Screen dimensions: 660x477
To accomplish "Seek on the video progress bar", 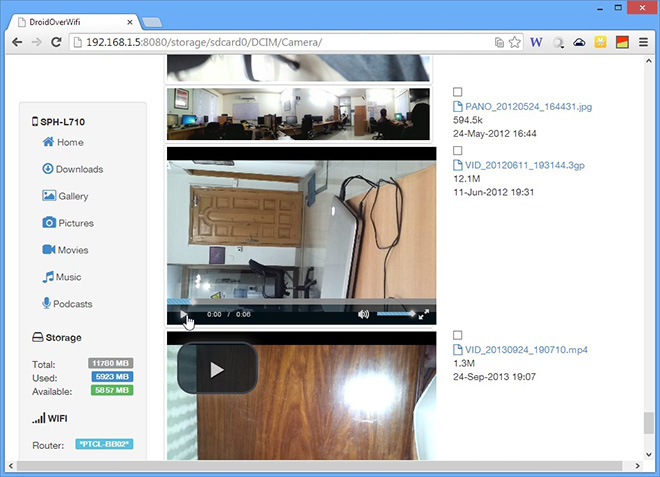I will click(301, 301).
